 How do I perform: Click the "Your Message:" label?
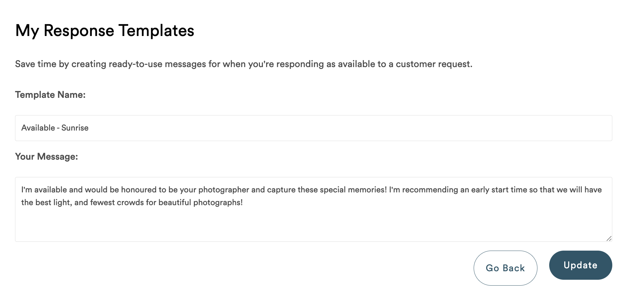pos(46,156)
